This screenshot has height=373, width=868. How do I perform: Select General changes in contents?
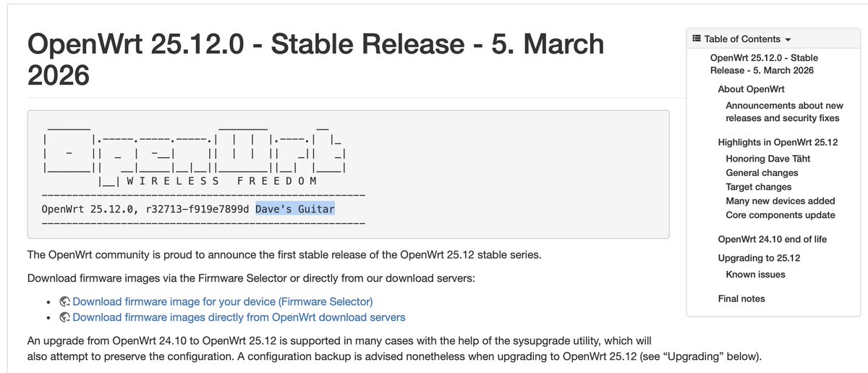762,173
